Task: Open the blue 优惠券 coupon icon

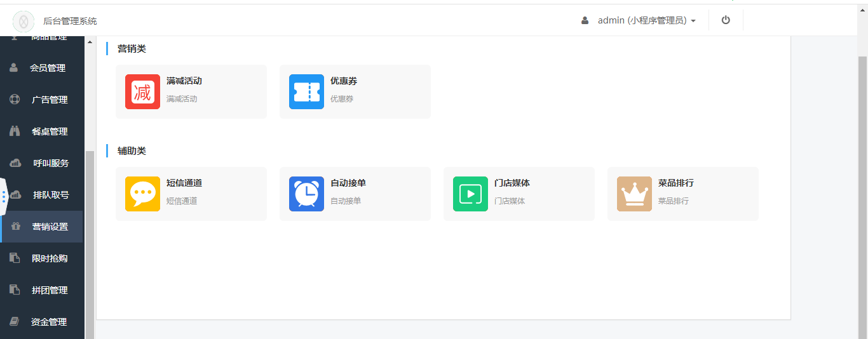Action: (306, 92)
